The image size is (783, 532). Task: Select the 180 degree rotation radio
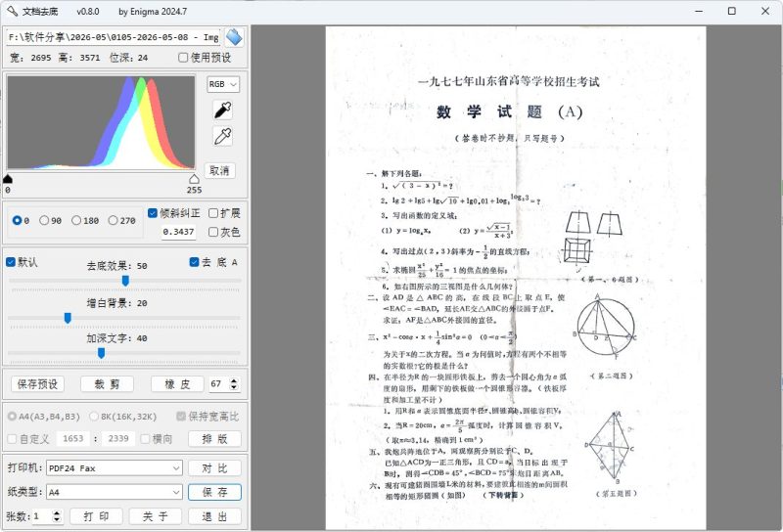(76, 220)
